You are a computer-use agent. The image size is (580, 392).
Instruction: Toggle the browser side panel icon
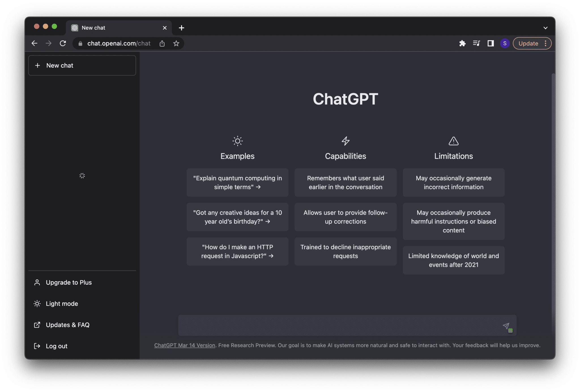click(x=491, y=43)
